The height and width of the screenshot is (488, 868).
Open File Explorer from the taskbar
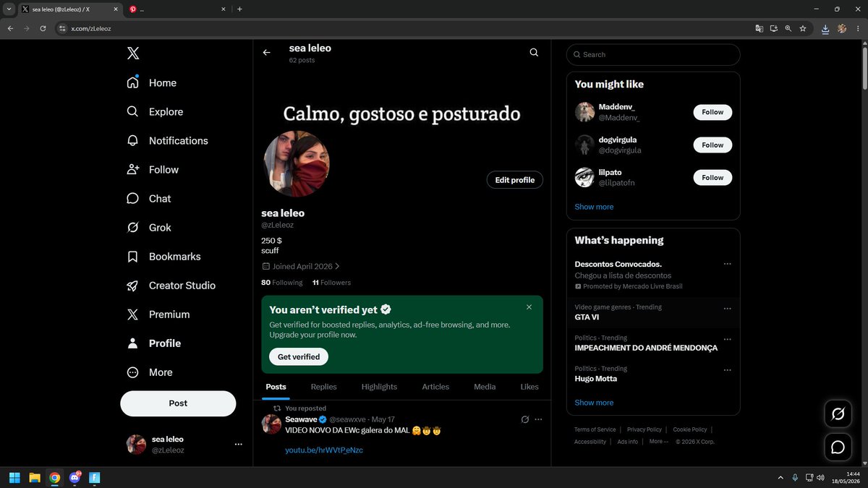34,477
